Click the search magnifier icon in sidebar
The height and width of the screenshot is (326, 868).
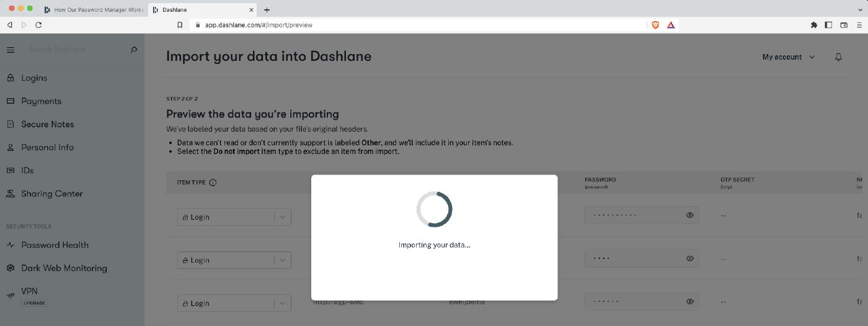[x=133, y=50]
